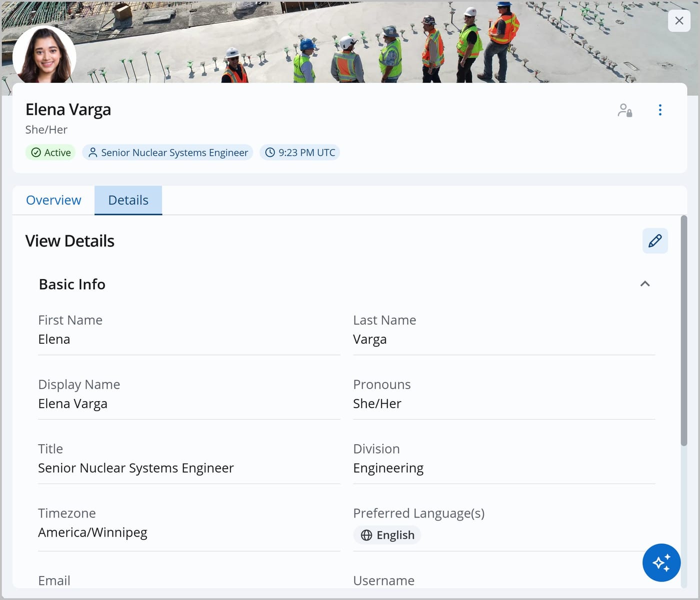Click the user lock permissions icon
700x600 pixels.
[625, 110]
